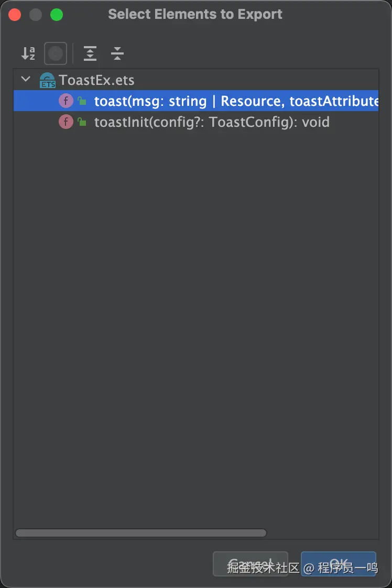392x588 pixels.
Task: Select toast(msg: string | Resource) entry
Action: (196, 101)
